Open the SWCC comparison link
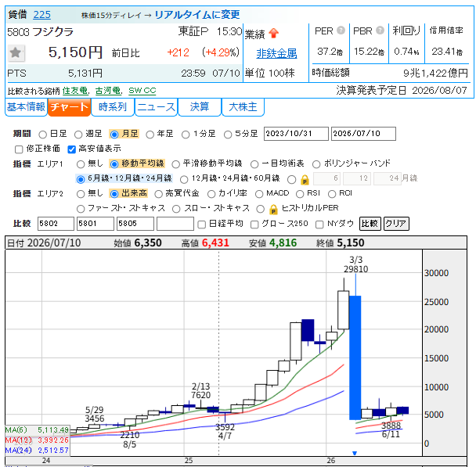This screenshot has width=476, height=467. (142, 91)
